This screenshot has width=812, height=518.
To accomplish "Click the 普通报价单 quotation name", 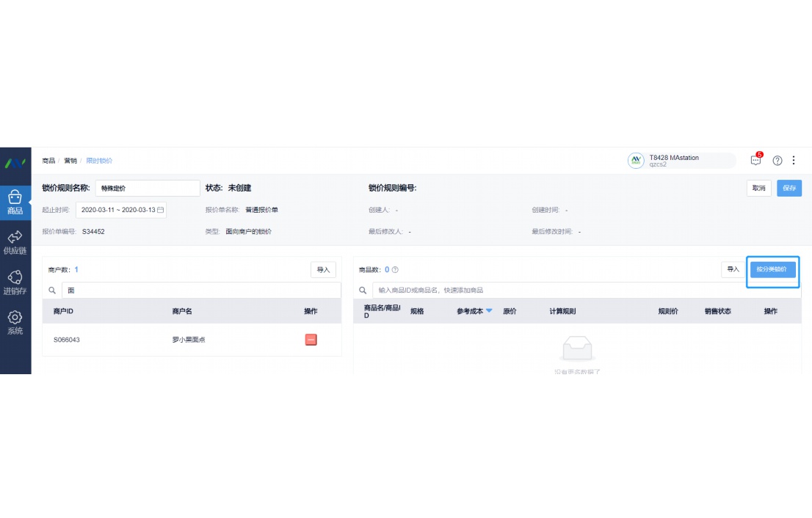I will (x=261, y=210).
